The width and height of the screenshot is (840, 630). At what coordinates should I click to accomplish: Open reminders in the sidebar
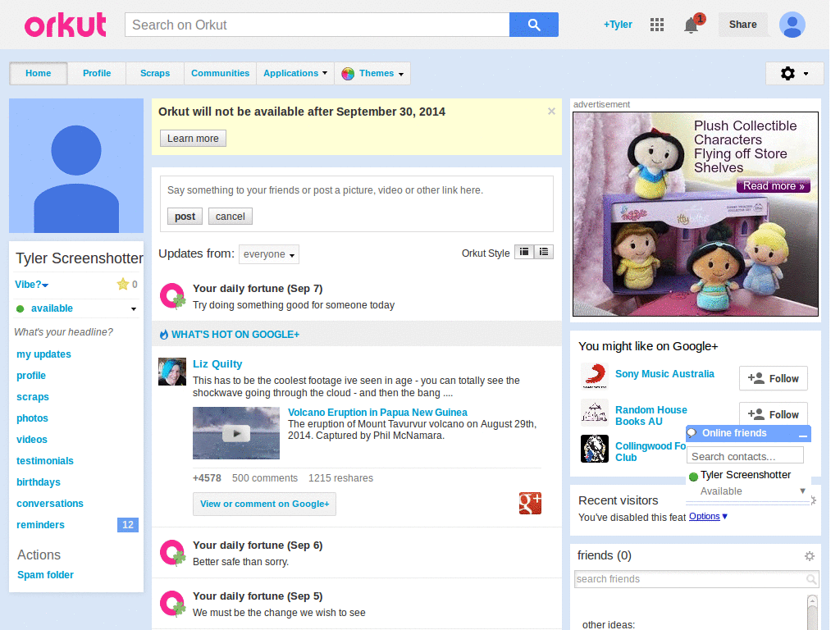[40, 525]
